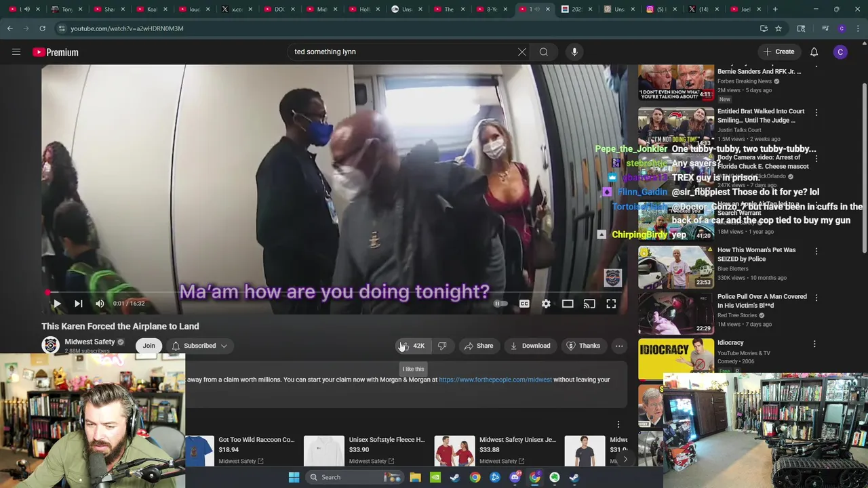Like the video (42K)

pyautogui.click(x=412, y=346)
